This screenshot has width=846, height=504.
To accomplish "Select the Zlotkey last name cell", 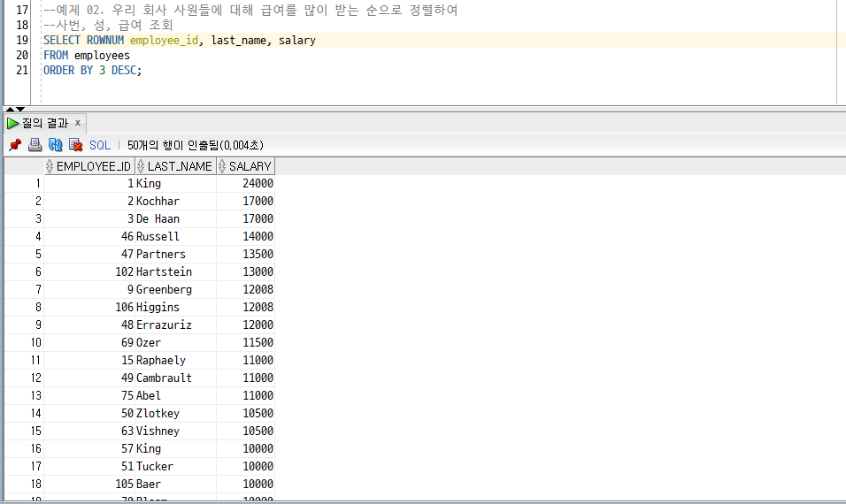I will [175, 414].
